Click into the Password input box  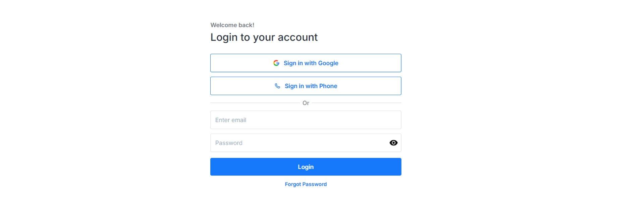[299, 143]
